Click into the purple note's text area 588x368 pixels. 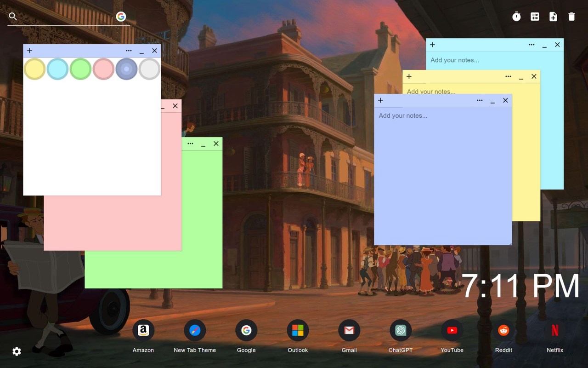click(443, 176)
